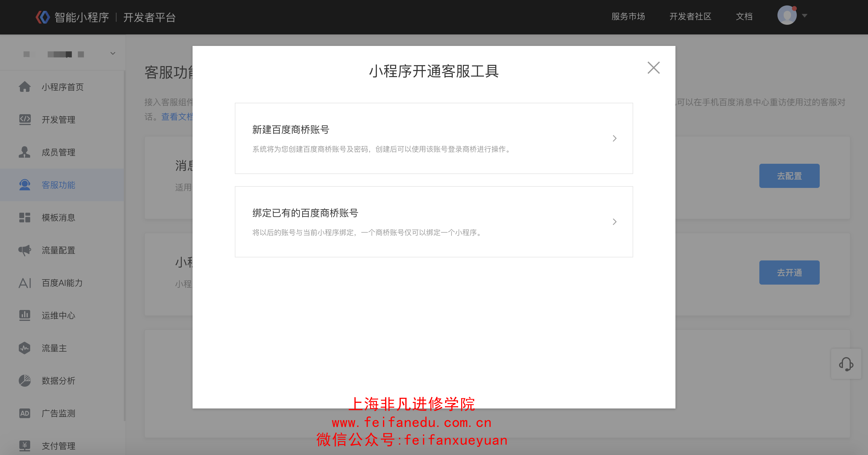
Task: Open 模板消息 menu item
Action: pyautogui.click(x=62, y=218)
